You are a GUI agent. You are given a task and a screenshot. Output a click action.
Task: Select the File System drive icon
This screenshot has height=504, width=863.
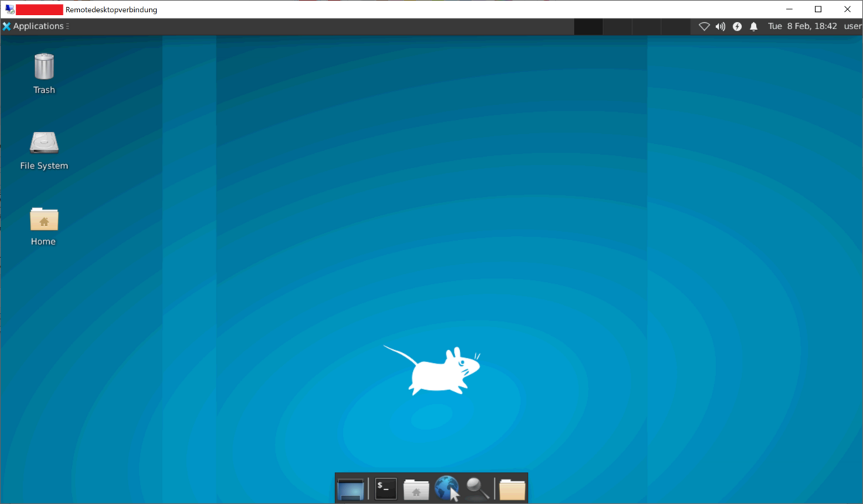coord(44,143)
